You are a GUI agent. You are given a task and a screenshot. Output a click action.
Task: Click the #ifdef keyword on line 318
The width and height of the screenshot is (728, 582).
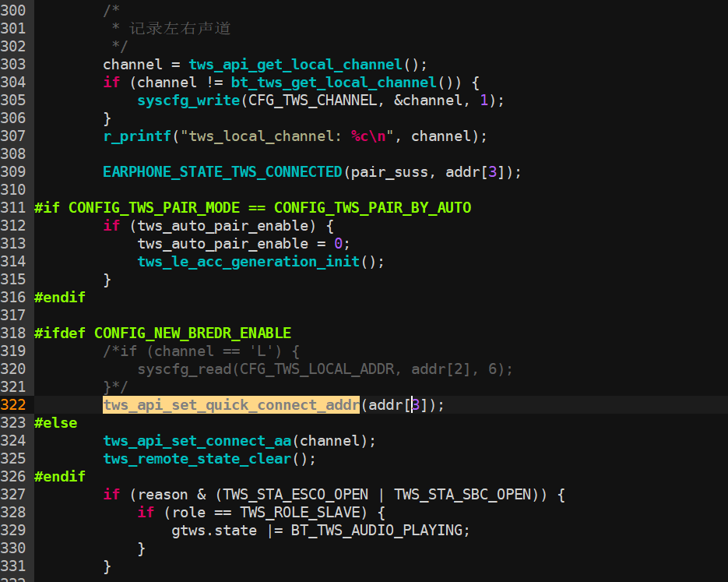point(60,333)
